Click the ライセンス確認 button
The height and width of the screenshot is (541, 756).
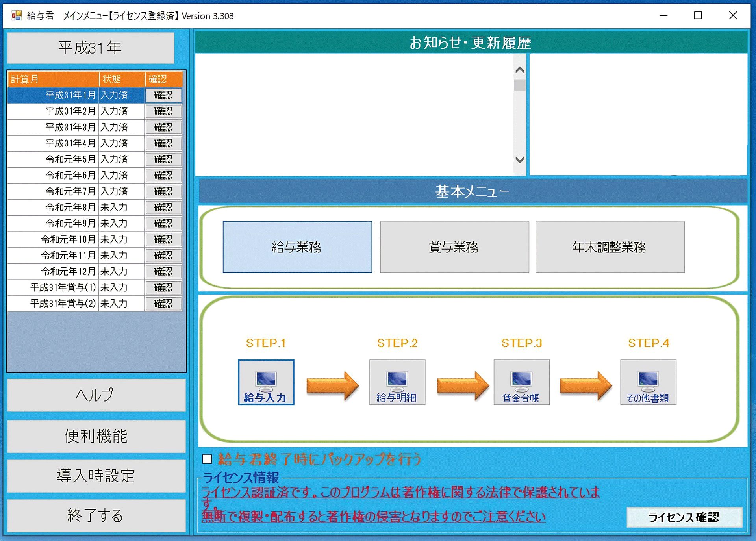pyautogui.click(x=684, y=517)
